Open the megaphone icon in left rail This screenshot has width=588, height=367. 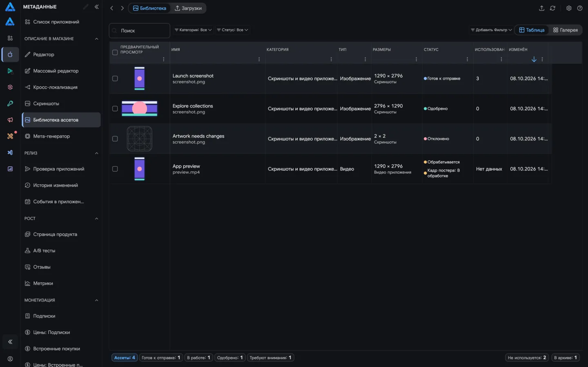coord(10,120)
